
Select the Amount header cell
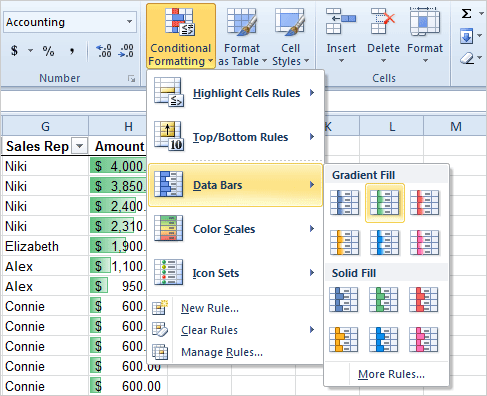tap(117, 146)
